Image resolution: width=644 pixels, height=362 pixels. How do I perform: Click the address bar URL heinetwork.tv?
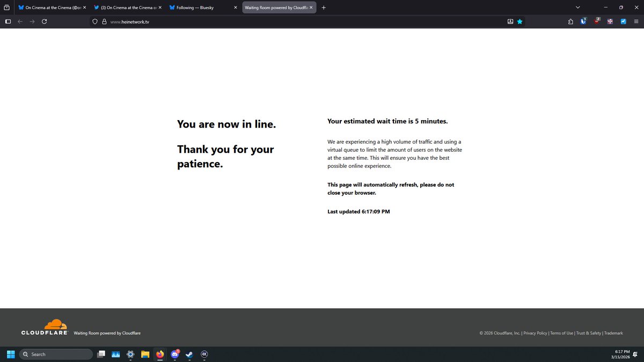coord(129,22)
